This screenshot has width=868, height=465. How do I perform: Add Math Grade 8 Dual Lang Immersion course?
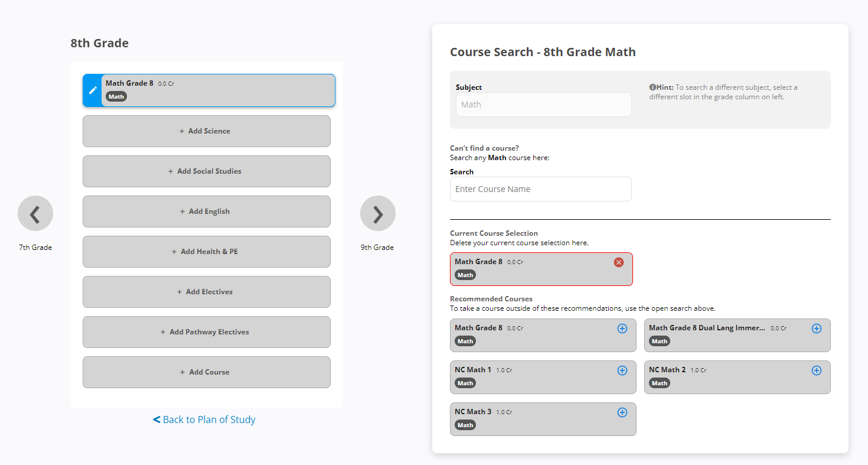[816, 329]
